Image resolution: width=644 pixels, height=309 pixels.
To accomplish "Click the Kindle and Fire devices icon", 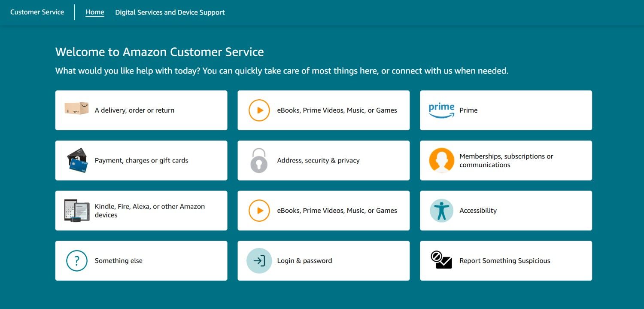I will 76,211.
